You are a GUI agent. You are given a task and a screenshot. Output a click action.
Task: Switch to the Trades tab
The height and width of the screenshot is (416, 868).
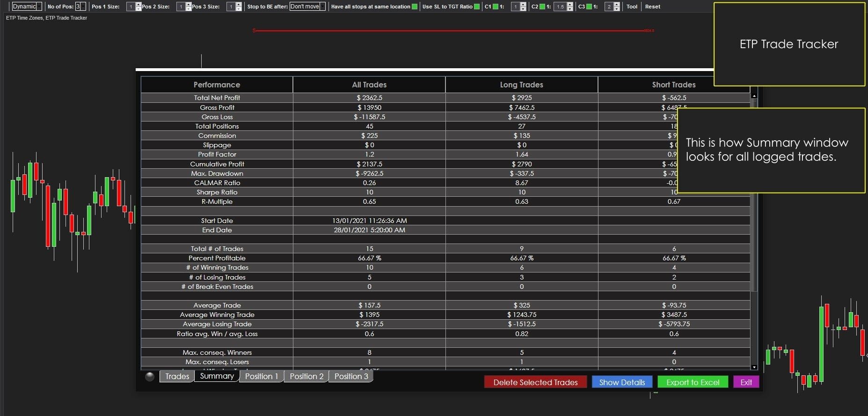point(177,376)
